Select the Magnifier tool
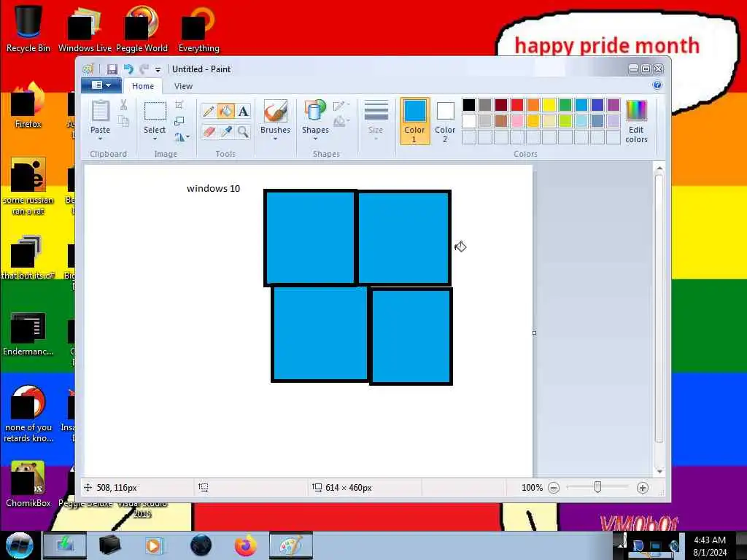 coord(244,131)
